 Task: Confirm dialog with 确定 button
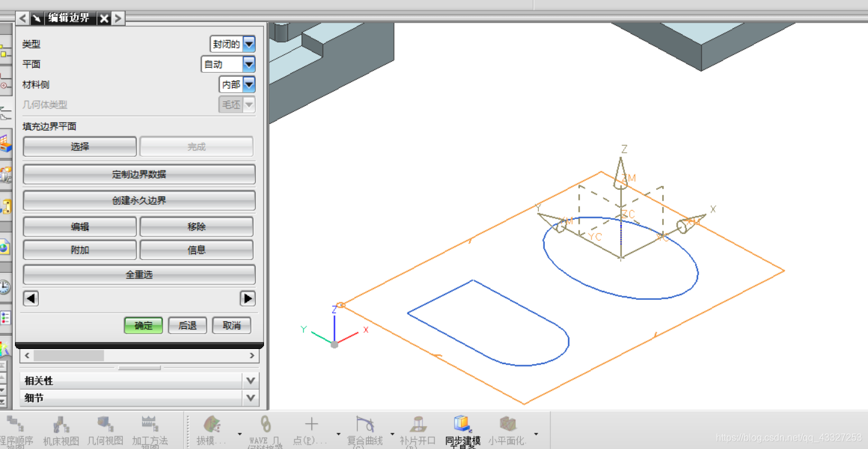coord(144,326)
